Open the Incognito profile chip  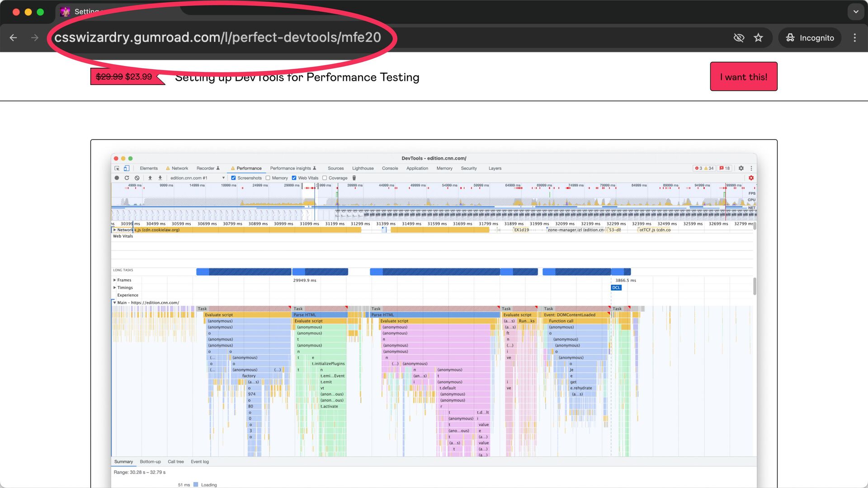(810, 38)
